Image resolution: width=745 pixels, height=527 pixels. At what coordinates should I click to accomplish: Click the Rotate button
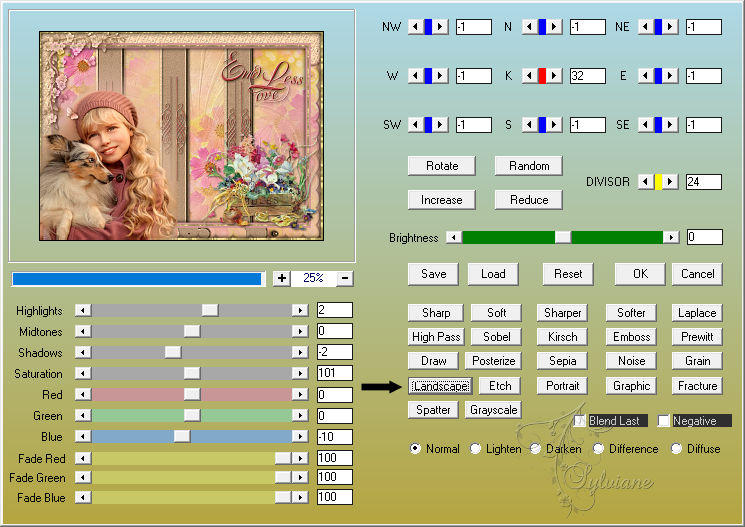point(442,166)
